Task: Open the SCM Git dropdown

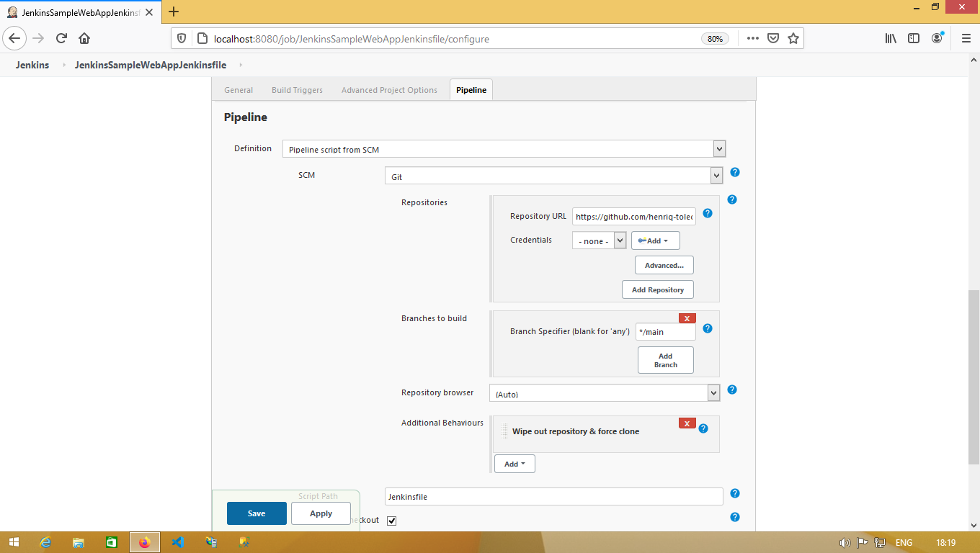Action: pos(553,176)
